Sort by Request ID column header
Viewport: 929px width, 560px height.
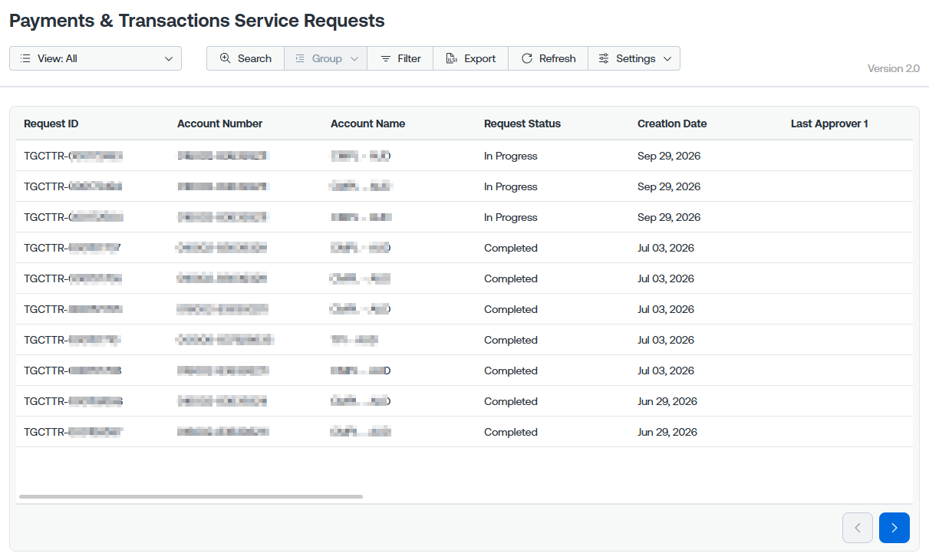click(51, 124)
